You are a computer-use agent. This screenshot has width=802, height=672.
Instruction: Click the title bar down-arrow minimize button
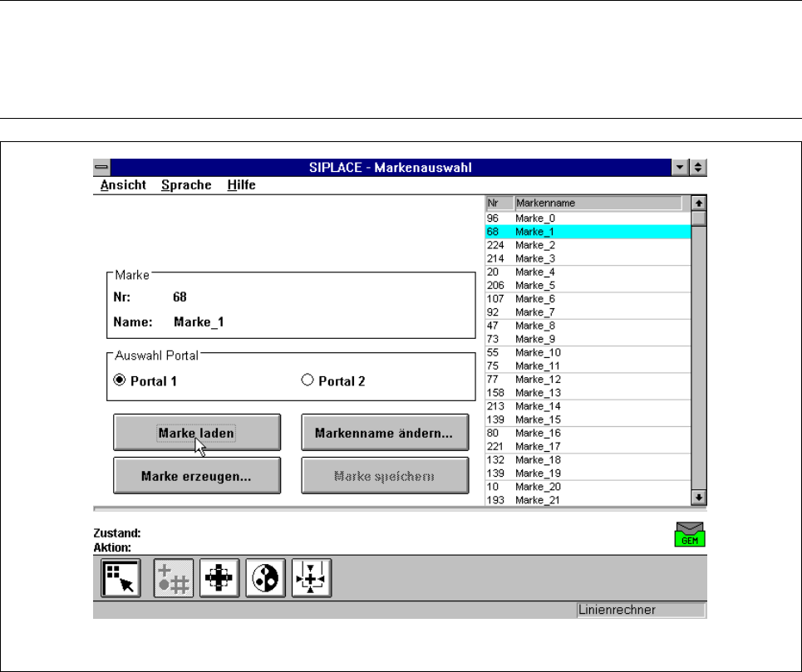tap(680, 167)
